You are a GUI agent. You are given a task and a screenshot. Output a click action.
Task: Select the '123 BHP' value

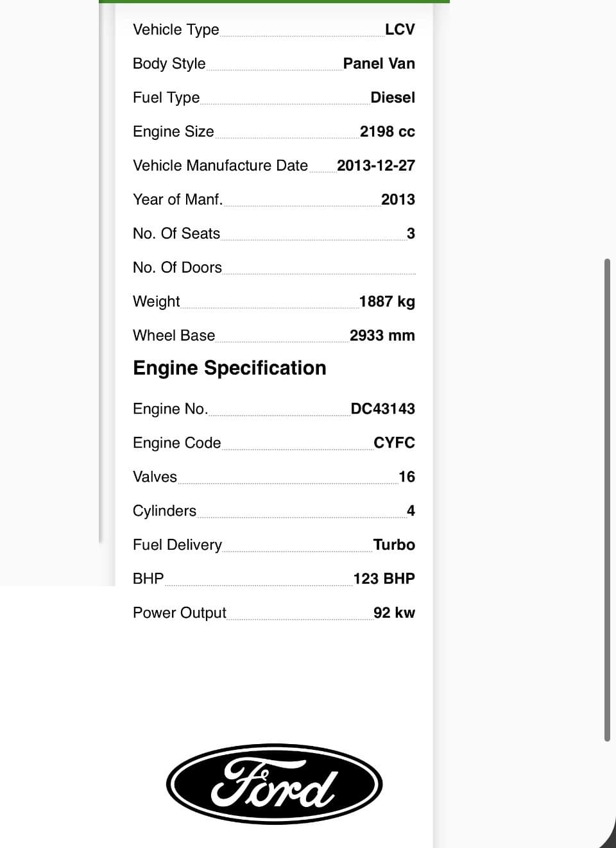point(384,579)
